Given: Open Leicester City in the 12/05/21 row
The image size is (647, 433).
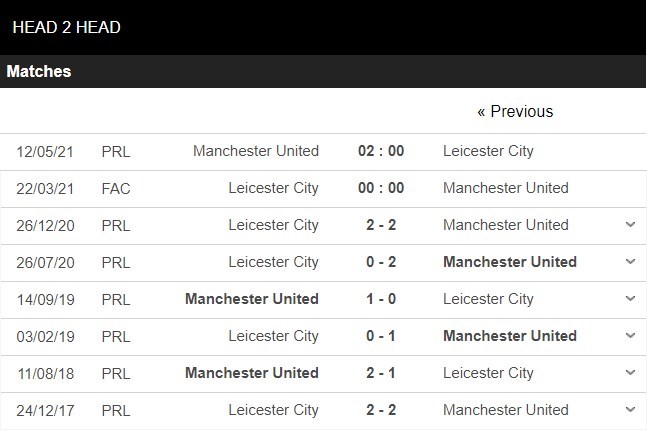Looking at the screenshot, I should (488, 151).
